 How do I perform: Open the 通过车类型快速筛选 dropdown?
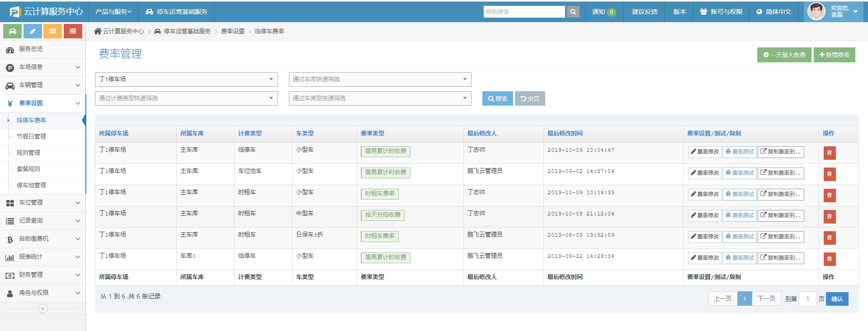380,98
